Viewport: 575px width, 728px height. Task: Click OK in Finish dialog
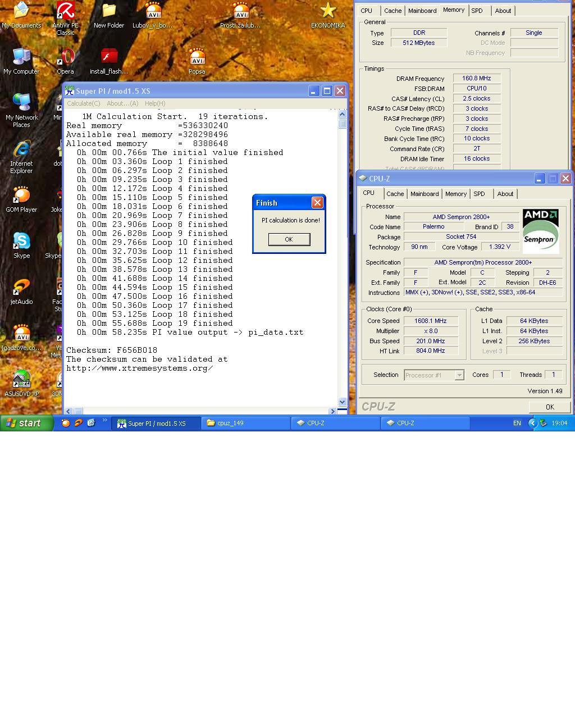click(289, 239)
